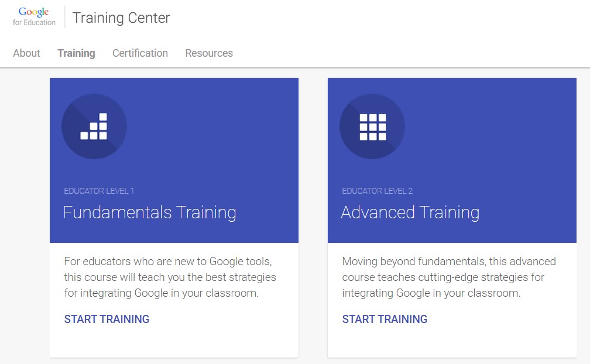Image resolution: width=590 pixels, height=364 pixels.
Task: Open the Certification section
Action: pyautogui.click(x=140, y=53)
